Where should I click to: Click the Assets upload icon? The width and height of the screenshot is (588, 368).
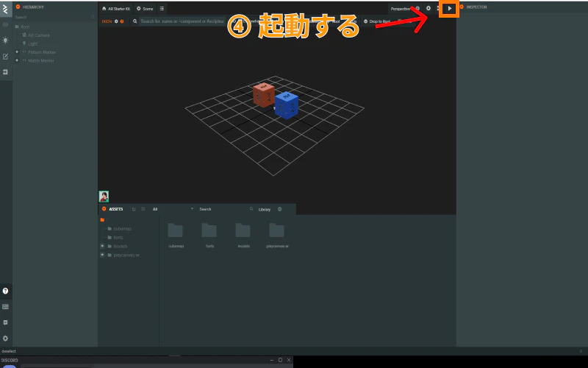[x=134, y=209]
